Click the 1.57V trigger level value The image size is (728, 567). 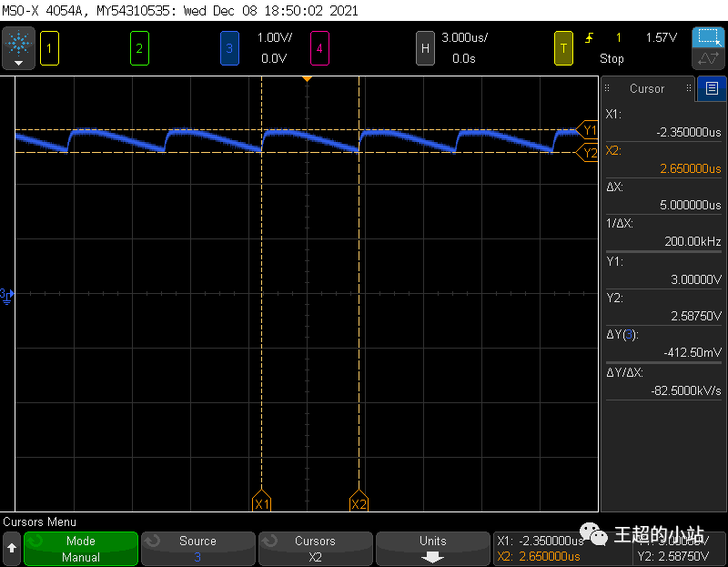tap(662, 37)
